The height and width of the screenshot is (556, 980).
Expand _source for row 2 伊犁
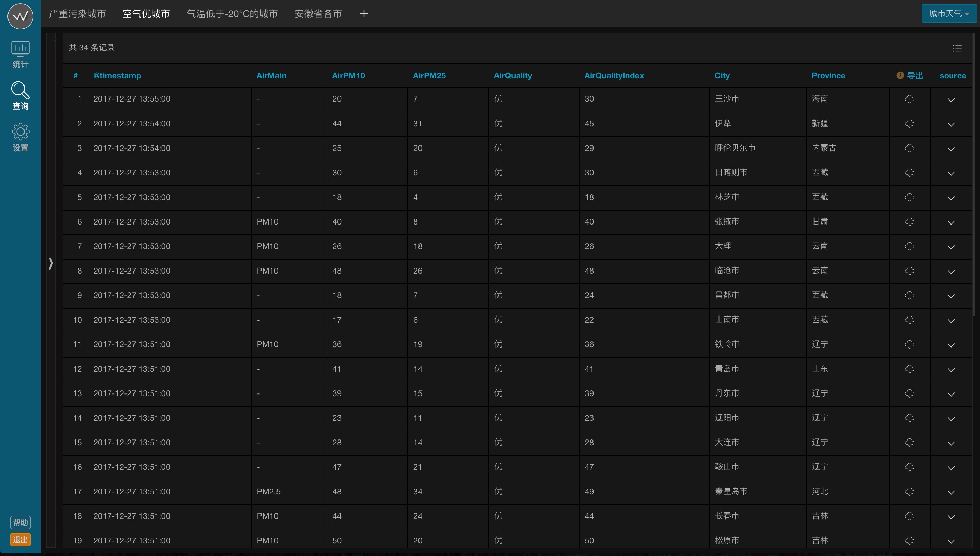951,124
